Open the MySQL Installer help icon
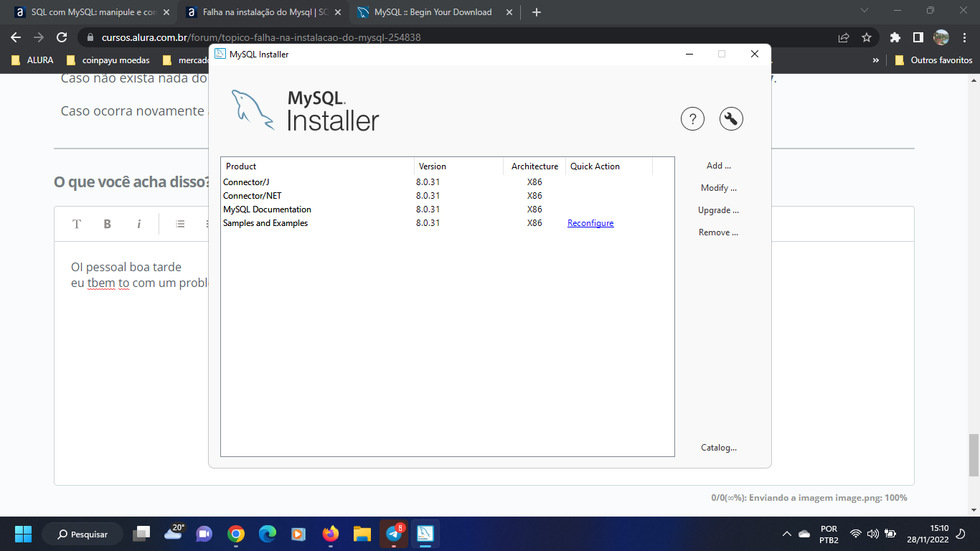 692,119
